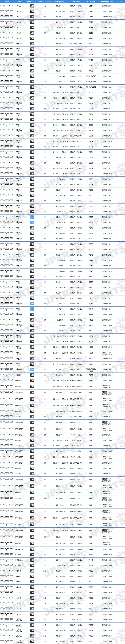The width and height of the screenshot is (125, 644).
Task: Click the ON icon for CLA 125kW / 170KM
Action: (32, 17)
